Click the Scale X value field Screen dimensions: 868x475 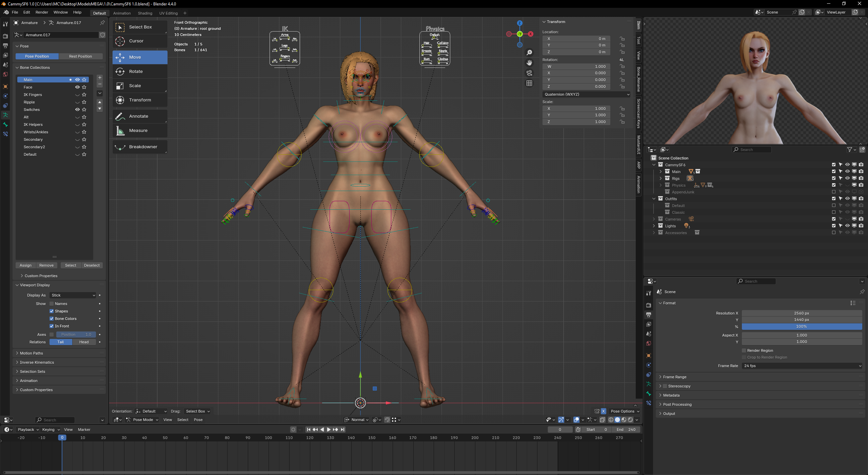point(576,109)
